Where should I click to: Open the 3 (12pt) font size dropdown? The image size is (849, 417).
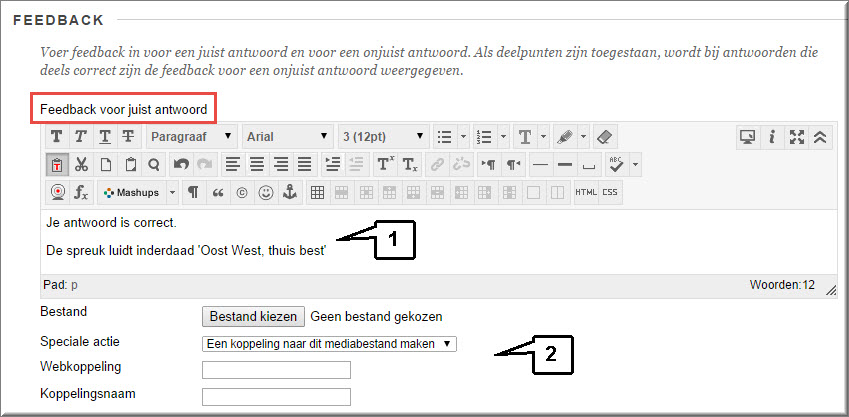pos(384,137)
